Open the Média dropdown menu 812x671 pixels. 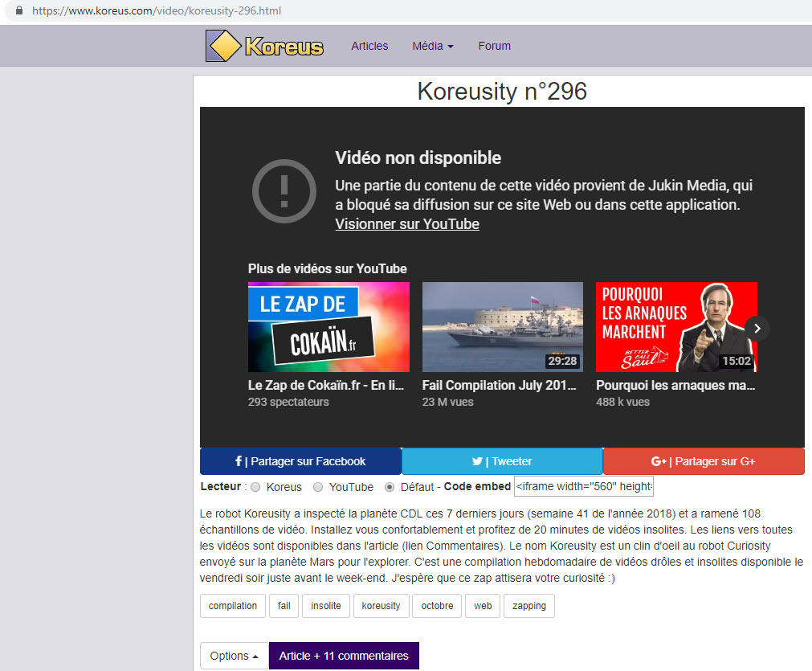point(433,46)
